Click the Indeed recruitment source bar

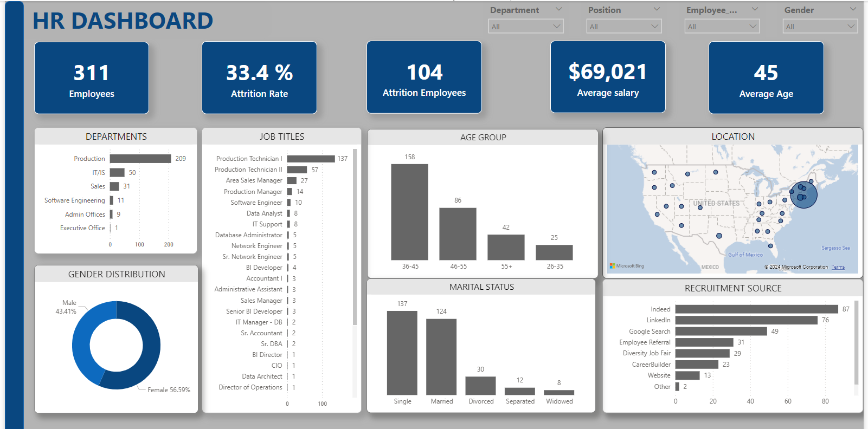(757, 309)
